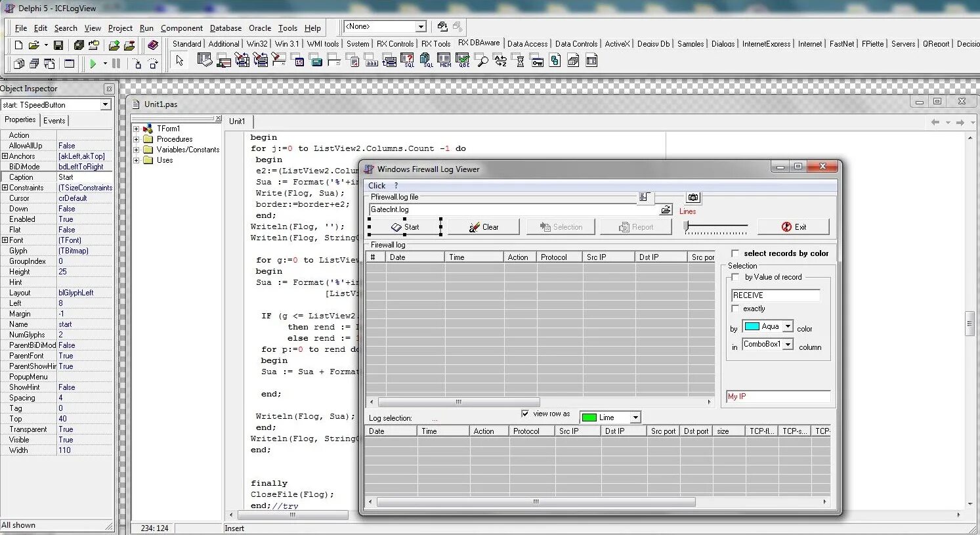Check 'by Value of record' checkbox
980x535 pixels.
735,277
